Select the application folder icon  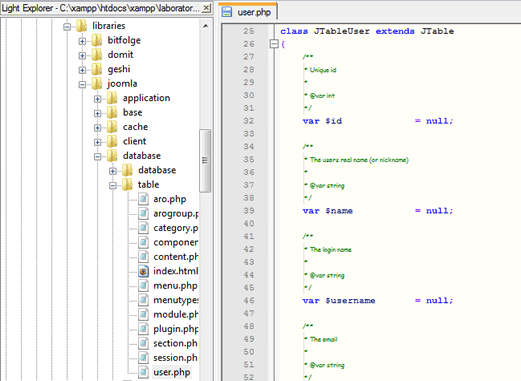click(112, 98)
